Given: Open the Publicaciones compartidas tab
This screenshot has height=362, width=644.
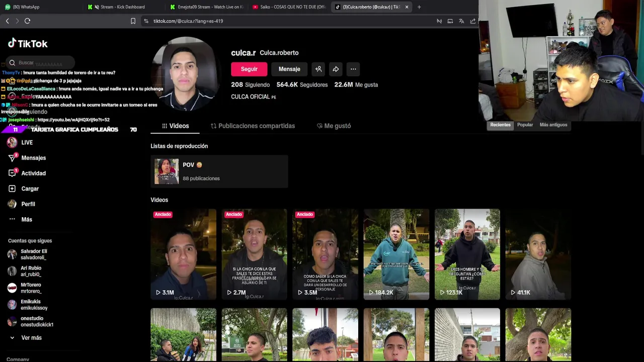Looking at the screenshot, I should (x=253, y=126).
